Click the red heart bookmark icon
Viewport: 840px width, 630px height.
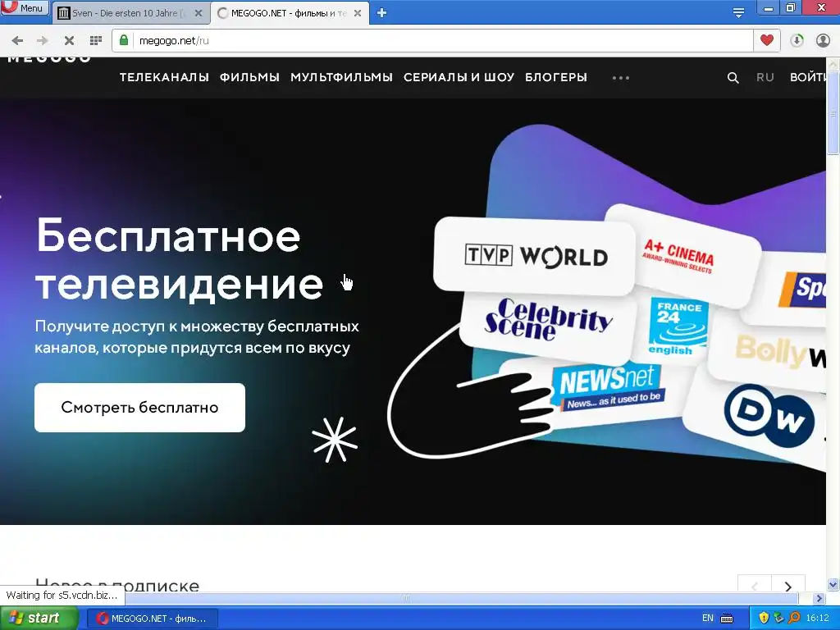[x=767, y=40]
